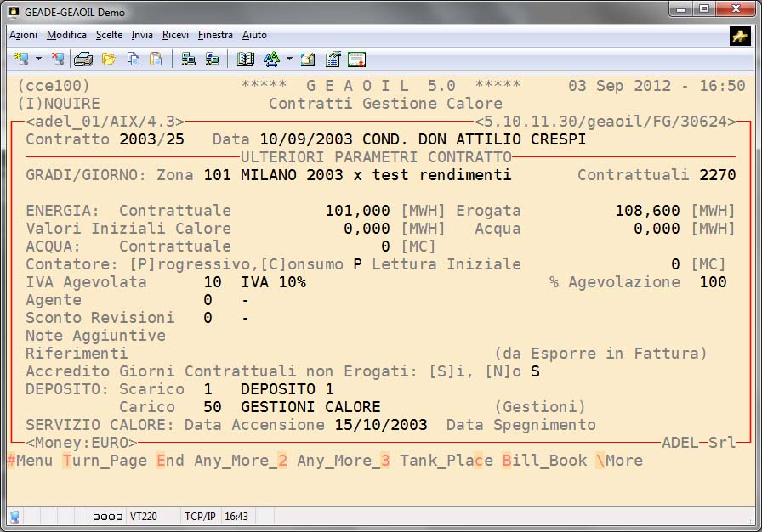Screen dimensions: 762x532
Task: Open the new connection dropdown arrow
Action: click(x=38, y=59)
